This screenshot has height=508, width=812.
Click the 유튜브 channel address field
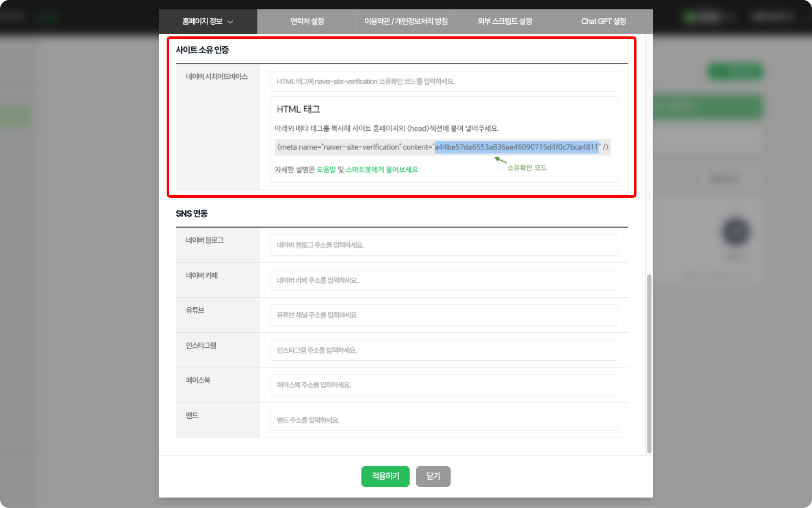pyautogui.click(x=444, y=315)
